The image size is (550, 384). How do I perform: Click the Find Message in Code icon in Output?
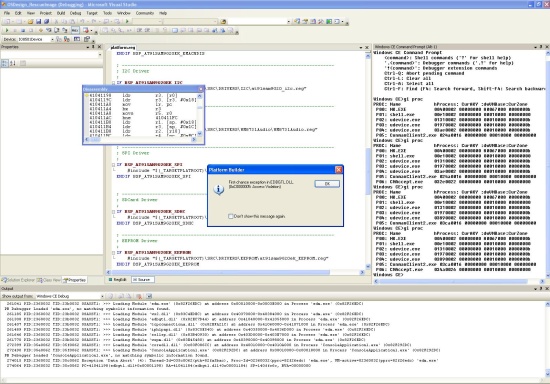(x=110, y=296)
